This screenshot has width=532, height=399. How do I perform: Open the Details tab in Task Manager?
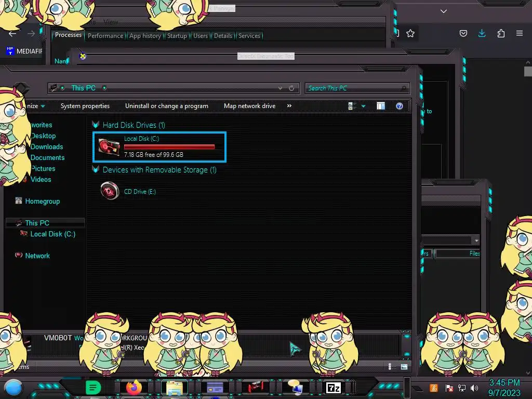tap(223, 36)
